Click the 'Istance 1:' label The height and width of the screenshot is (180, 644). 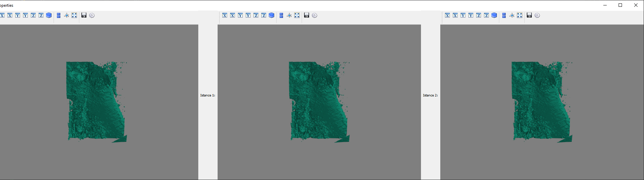point(208,95)
